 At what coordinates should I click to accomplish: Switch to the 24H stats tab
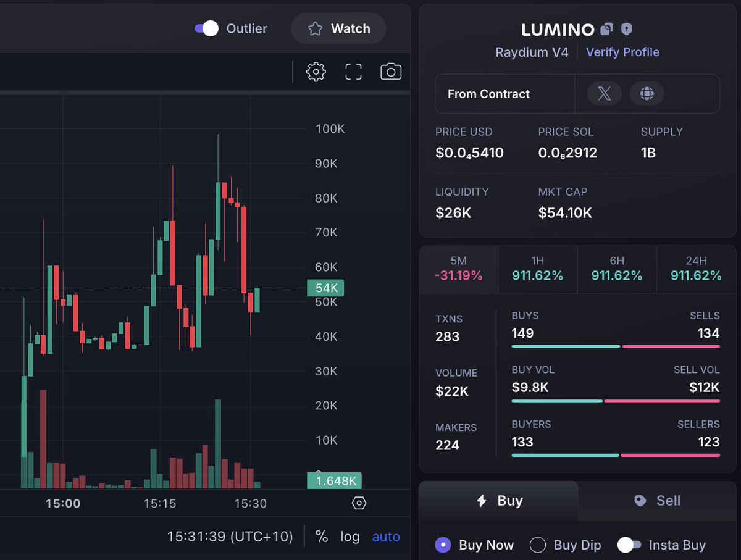[x=696, y=269]
